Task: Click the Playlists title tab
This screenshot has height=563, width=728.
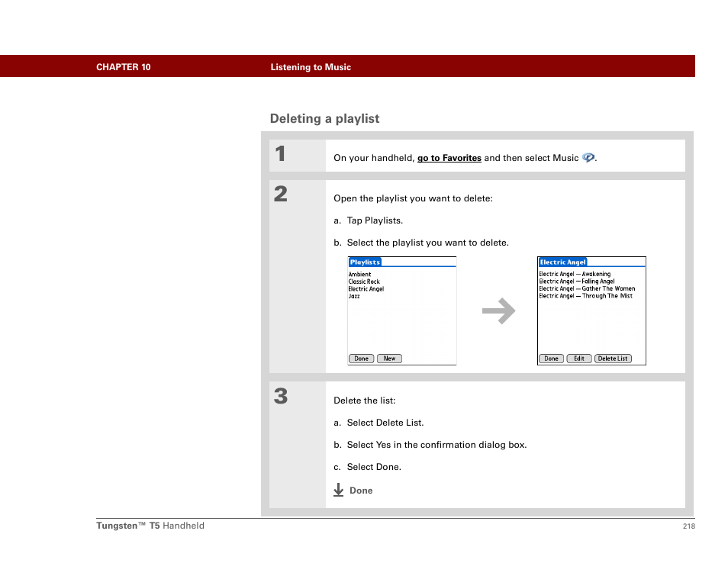Action: pos(365,262)
